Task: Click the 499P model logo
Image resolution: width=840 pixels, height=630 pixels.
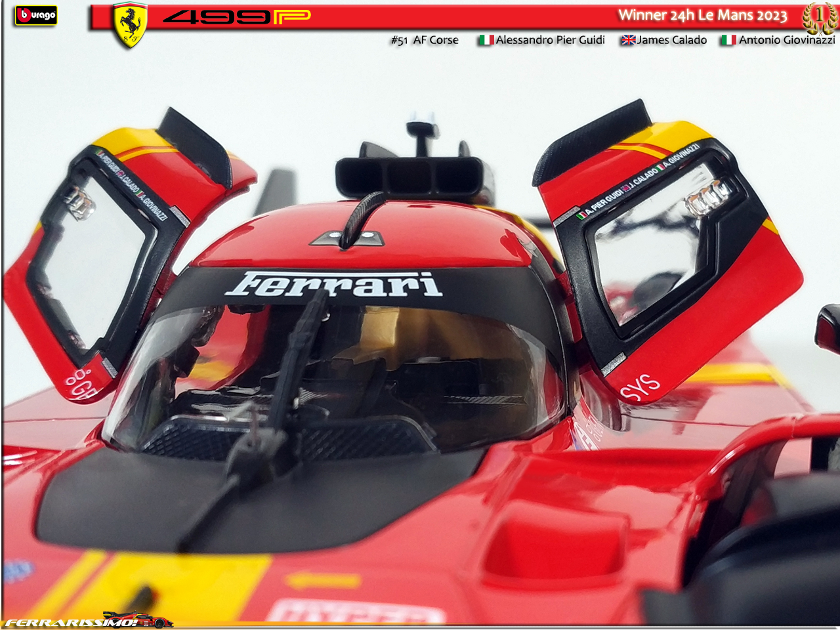Action: point(236,16)
